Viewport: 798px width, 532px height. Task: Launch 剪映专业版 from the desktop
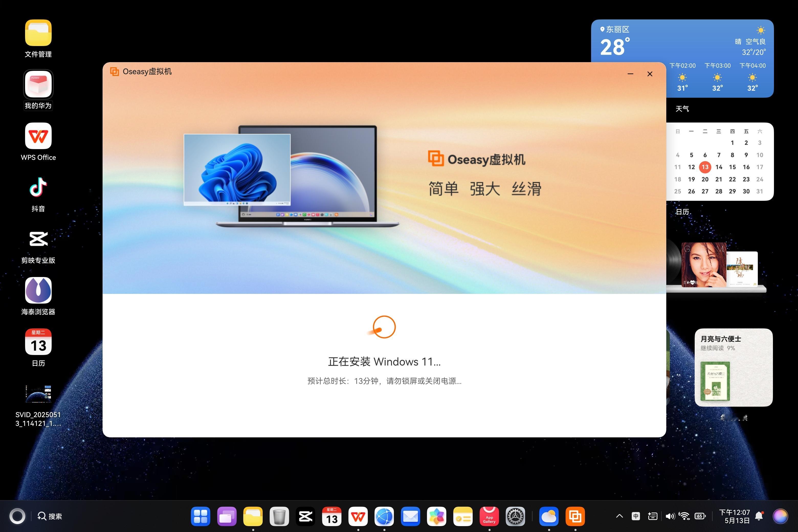pos(38,239)
